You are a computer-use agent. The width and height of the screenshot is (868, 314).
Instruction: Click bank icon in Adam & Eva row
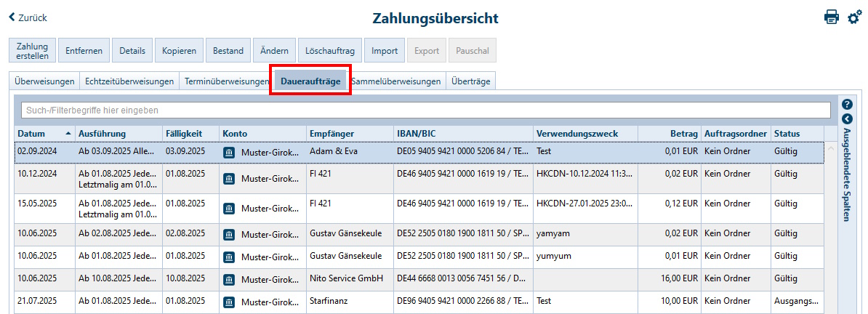click(x=228, y=153)
